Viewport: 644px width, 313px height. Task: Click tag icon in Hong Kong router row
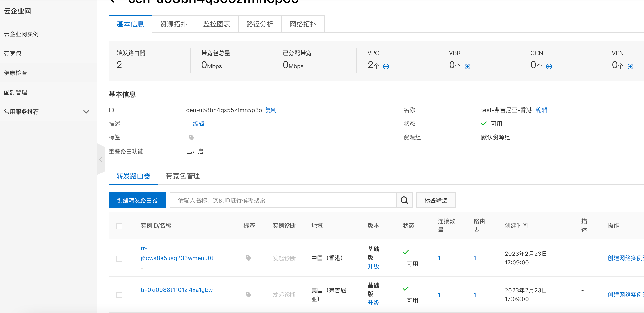coord(249,258)
